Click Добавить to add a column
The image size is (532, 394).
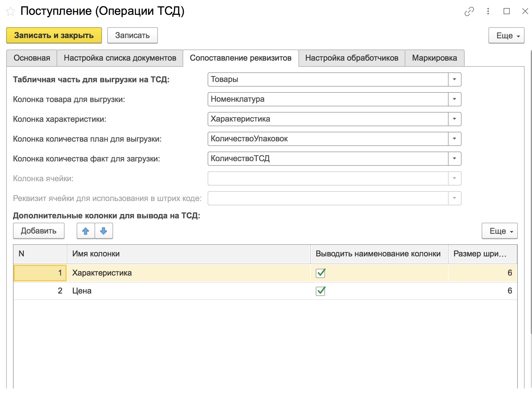[39, 231]
